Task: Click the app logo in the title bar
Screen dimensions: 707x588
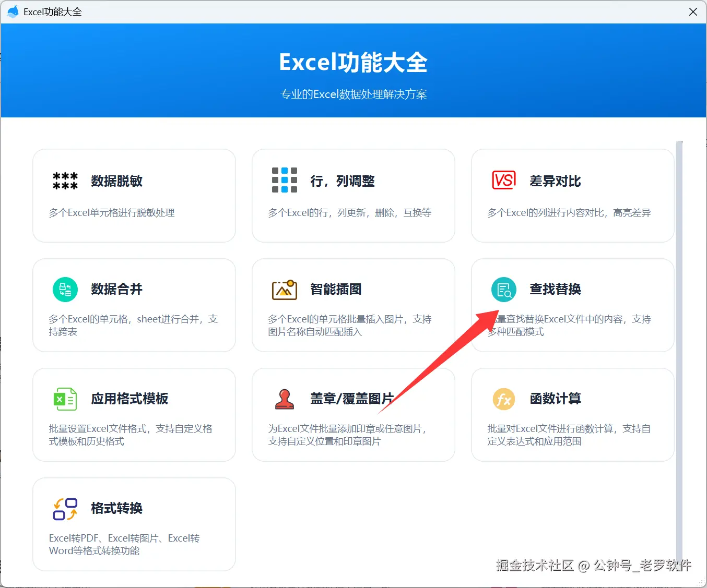Action: coord(13,11)
